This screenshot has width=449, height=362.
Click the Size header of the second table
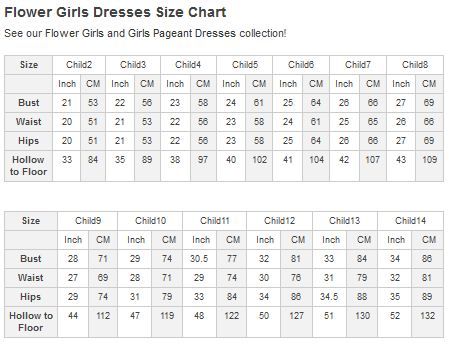(x=31, y=221)
